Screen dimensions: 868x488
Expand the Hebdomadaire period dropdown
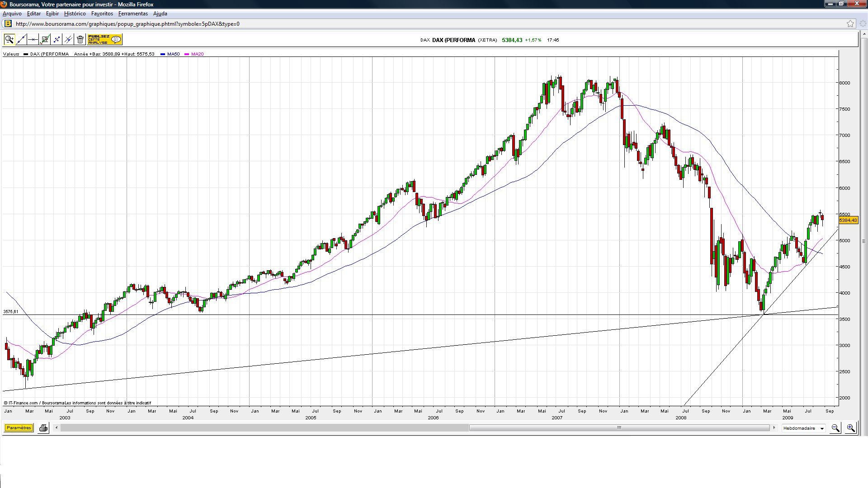822,428
